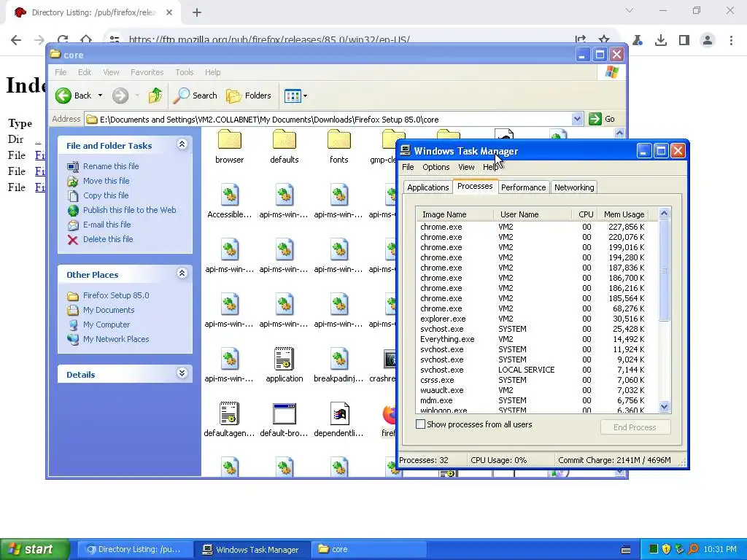Collapse the Other Places panel
The height and width of the screenshot is (560, 747).
coord(182,273)
